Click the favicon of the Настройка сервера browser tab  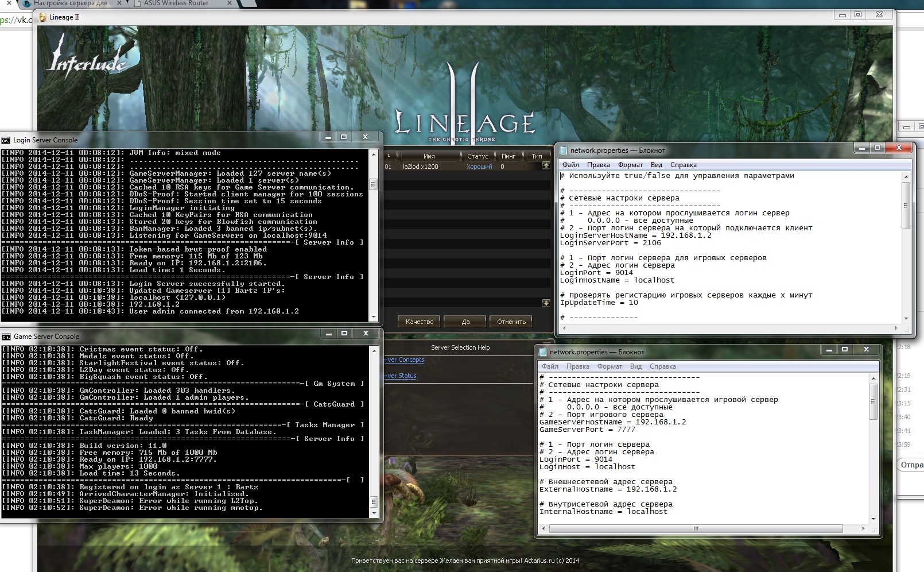(x=27, y=3)
